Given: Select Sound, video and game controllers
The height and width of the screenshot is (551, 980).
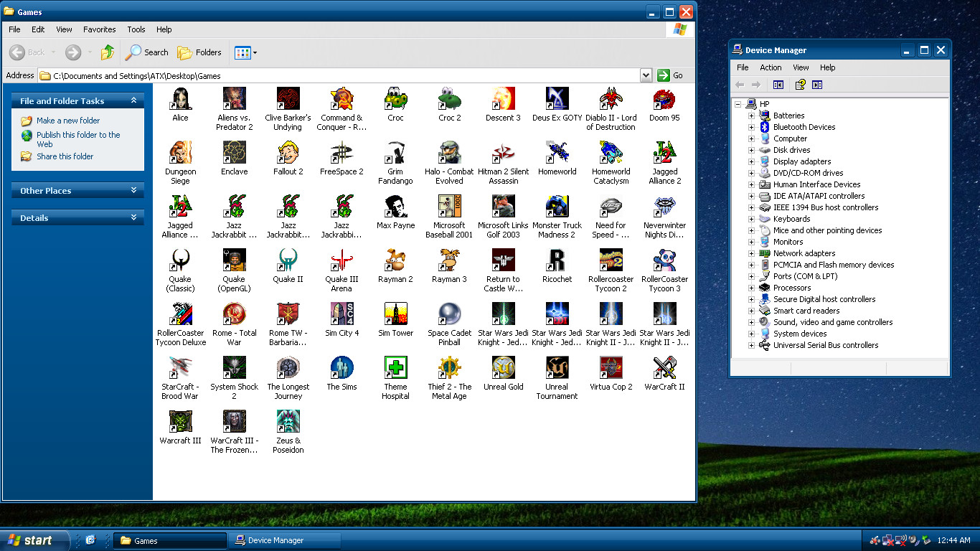Looking at the screenshot, I should tap(833, 322).
